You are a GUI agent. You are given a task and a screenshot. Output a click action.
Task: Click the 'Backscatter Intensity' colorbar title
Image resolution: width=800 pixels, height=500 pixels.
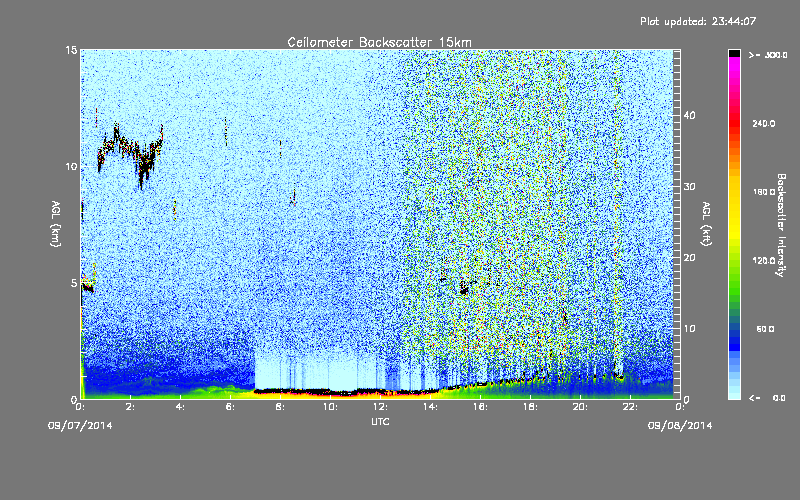coord(781,225)
